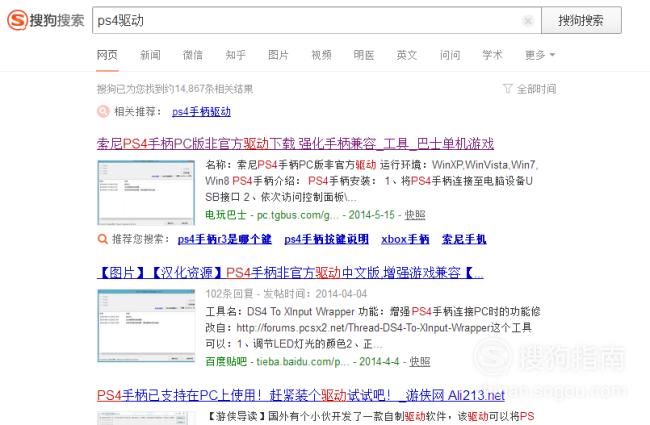Click the 推荐您搜索 magnifier icon
This screenshot has width=650, height=425.
pos(102,239)
